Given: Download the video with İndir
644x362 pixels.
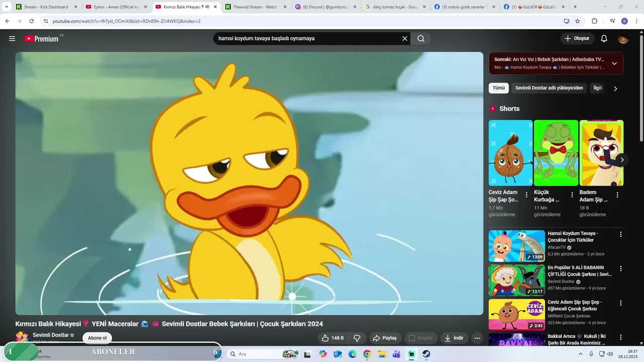Looking at the screenshot, I should 454,338.
